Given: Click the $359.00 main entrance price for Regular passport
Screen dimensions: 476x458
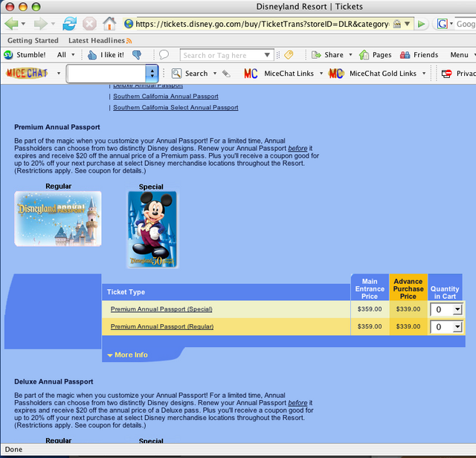Looking at the screenshot, I should (370, 326).
